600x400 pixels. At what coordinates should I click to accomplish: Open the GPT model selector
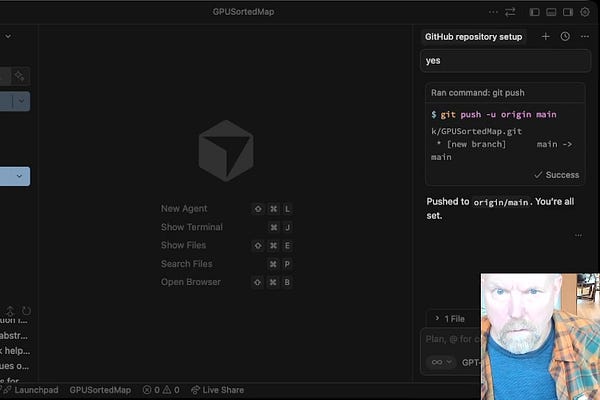(471, 362)
